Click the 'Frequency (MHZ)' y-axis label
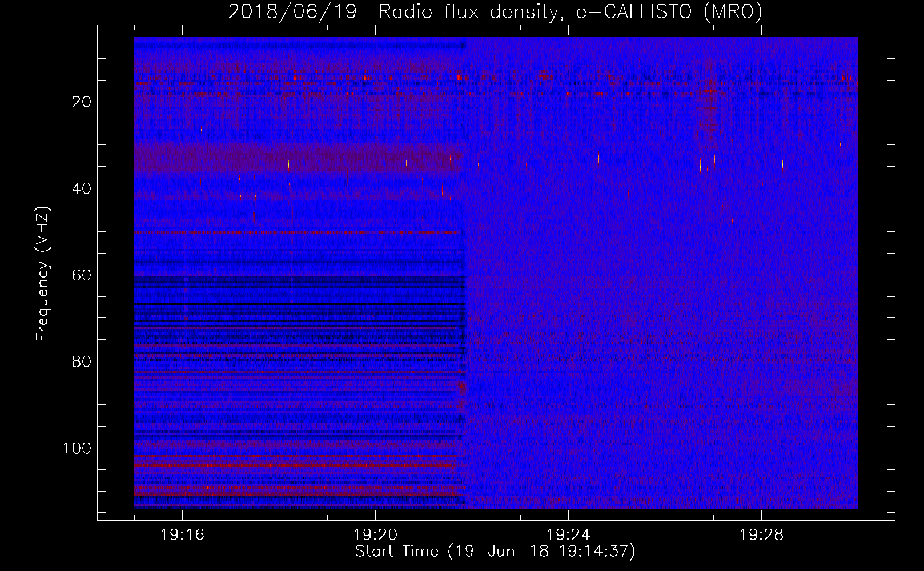 (x=43, y=274)
